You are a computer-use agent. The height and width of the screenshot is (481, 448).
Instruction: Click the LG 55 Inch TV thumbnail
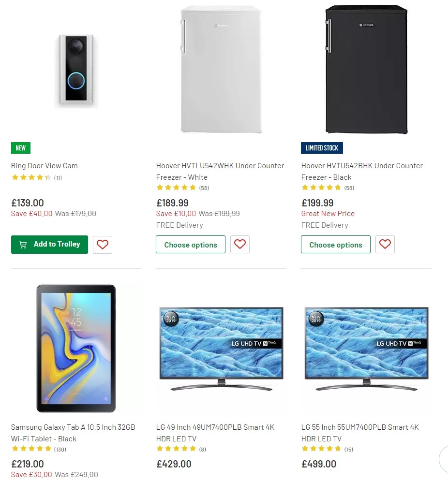click(x=366, y=359)
